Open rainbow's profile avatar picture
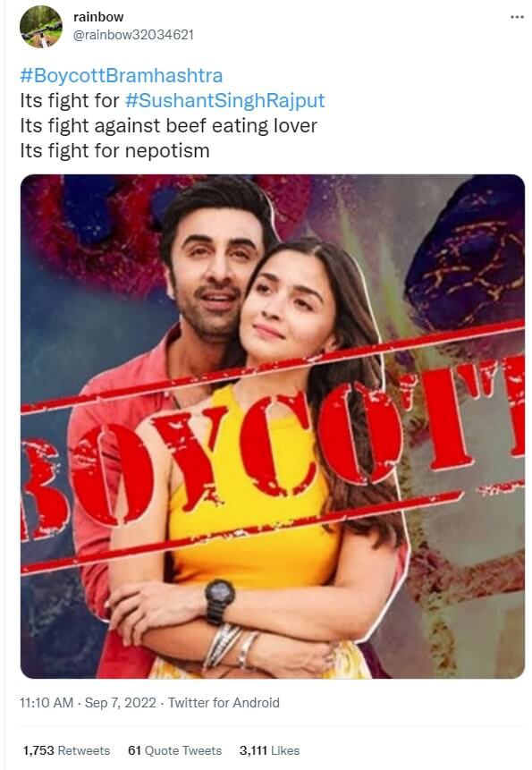 click(x=41, y=27)
